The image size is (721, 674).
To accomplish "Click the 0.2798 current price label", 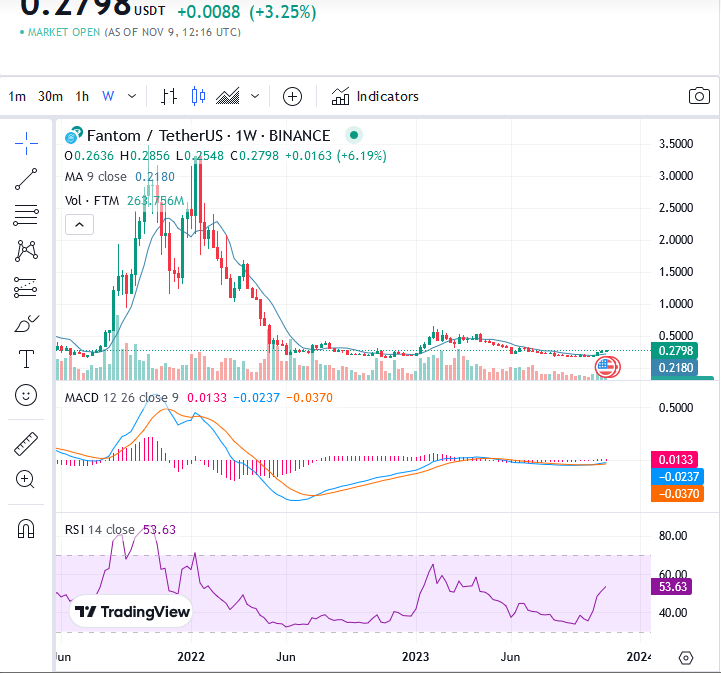I will pos(675,351).
